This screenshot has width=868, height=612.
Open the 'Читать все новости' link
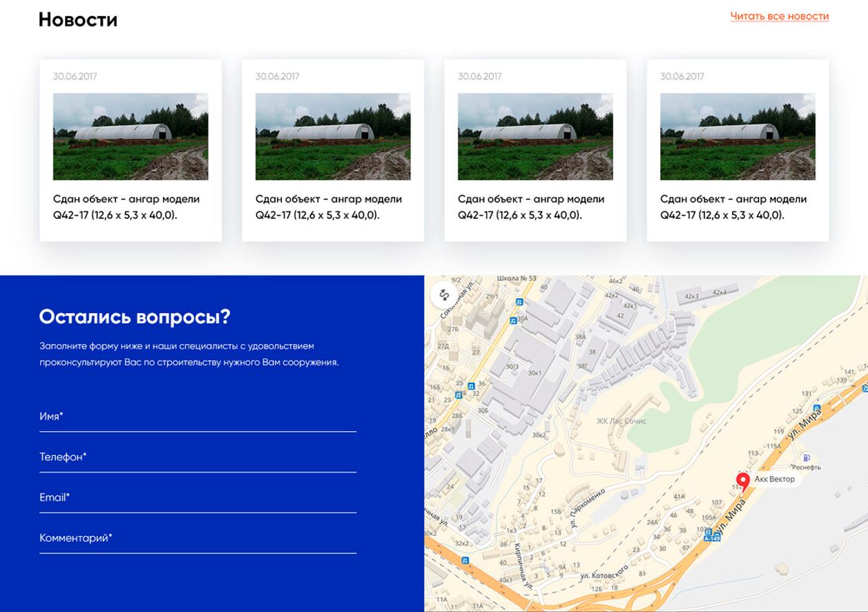click(780, 16)
